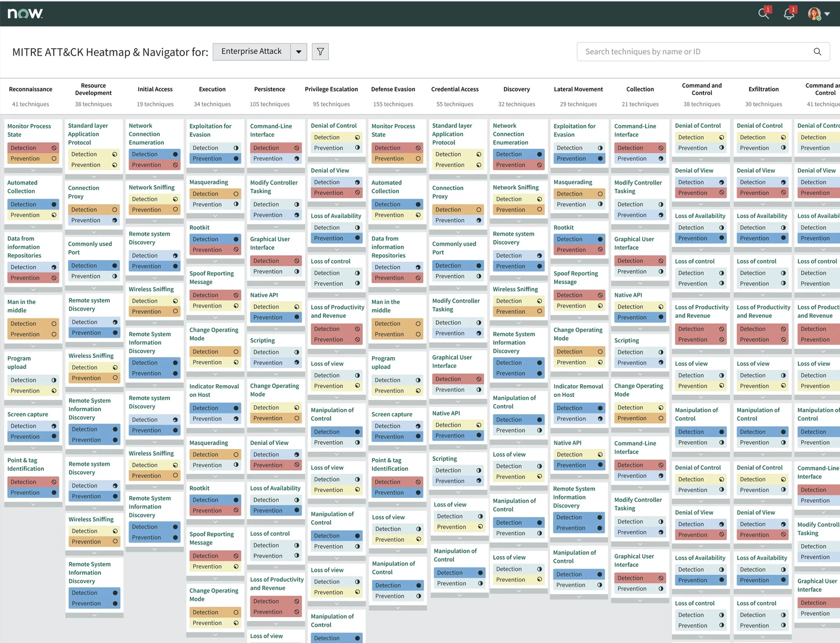Select the Reconnaissance tactic column header
This screenshot has width=840, height=643.
tap(31, 89)
